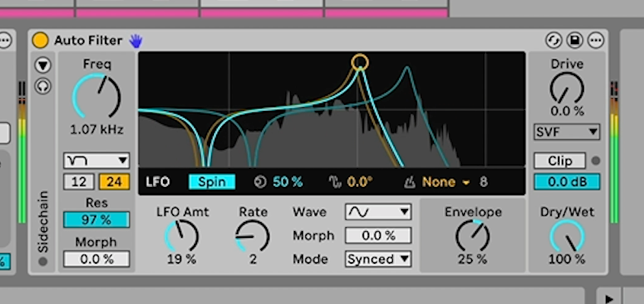
Task: Click the Freq knob
Action: 97,97
